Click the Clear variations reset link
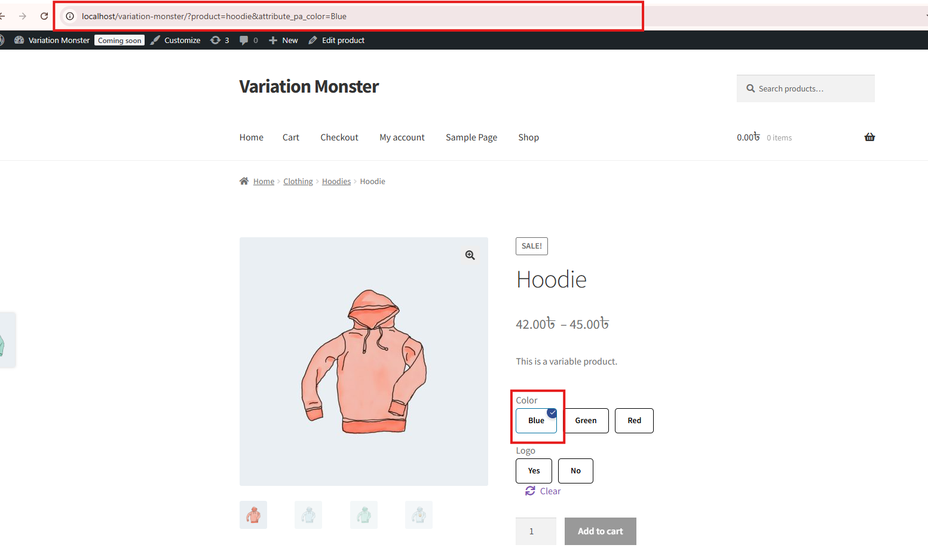 point(543,491)
